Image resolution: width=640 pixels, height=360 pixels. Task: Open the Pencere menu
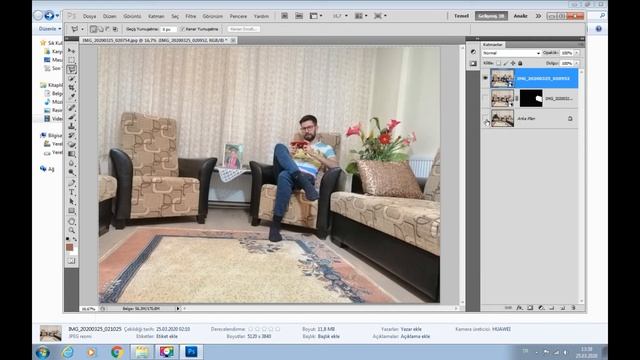click(238, 16)
